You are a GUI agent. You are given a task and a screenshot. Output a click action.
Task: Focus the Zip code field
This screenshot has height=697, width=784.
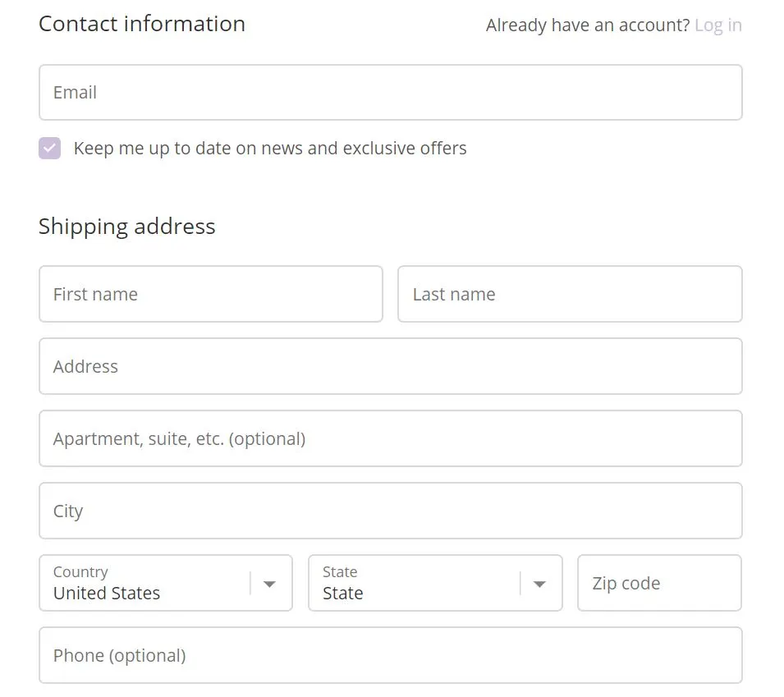coord(658,584)
